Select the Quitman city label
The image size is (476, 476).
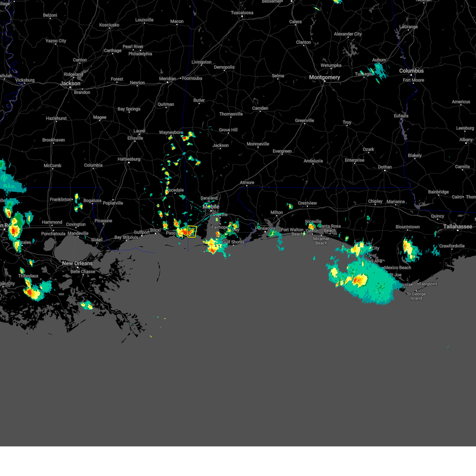[x=166, y=104]
